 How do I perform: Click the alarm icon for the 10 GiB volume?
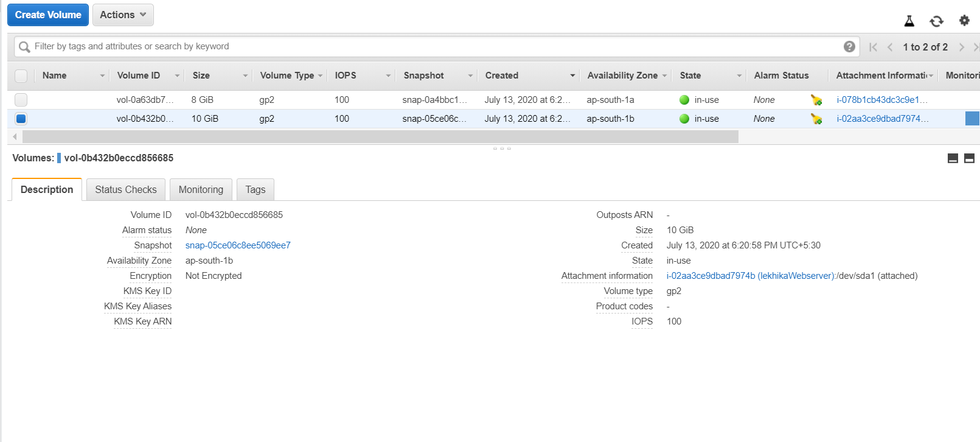click(816, 119)
